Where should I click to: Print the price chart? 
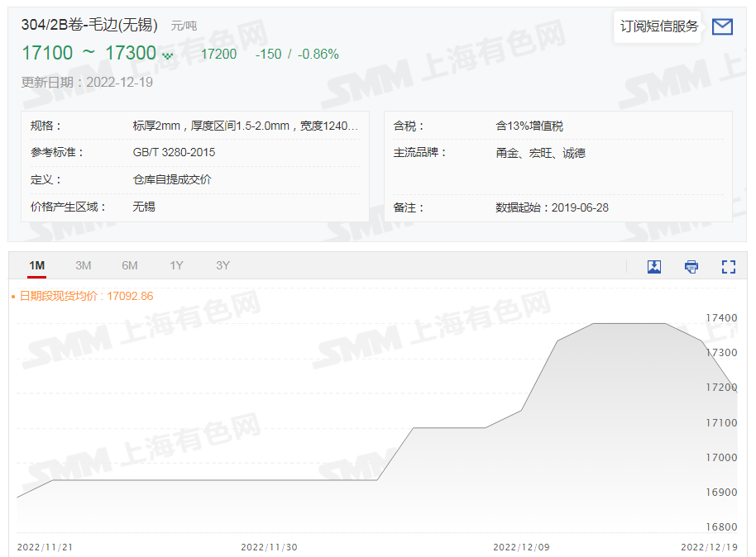(691, 266)
